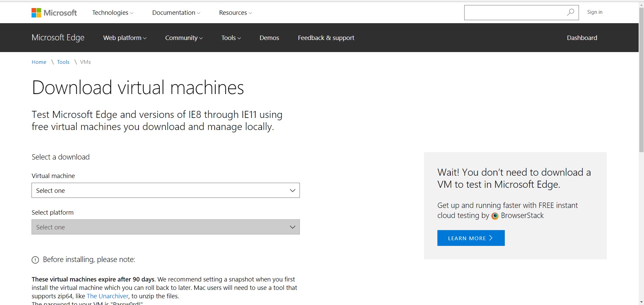Go to Home breadcrumb

[x=39, y=62]
